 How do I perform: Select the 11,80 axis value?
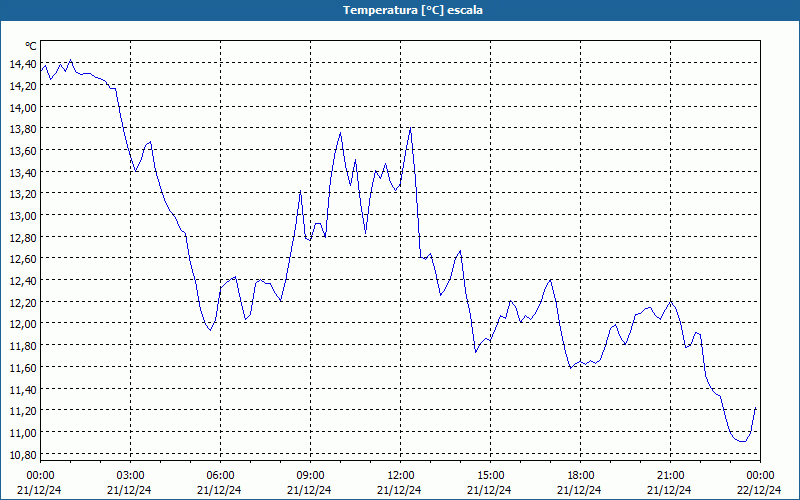[x=23, y=345]
